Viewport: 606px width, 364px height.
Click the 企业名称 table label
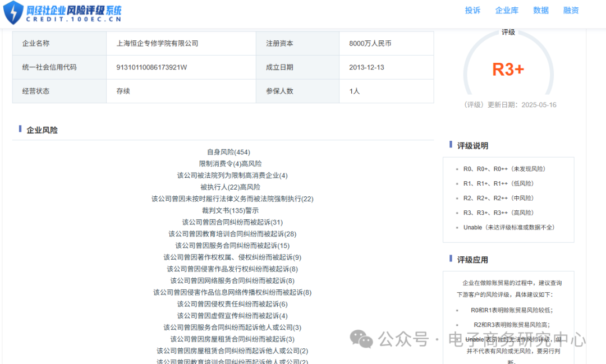coord(36,43)
